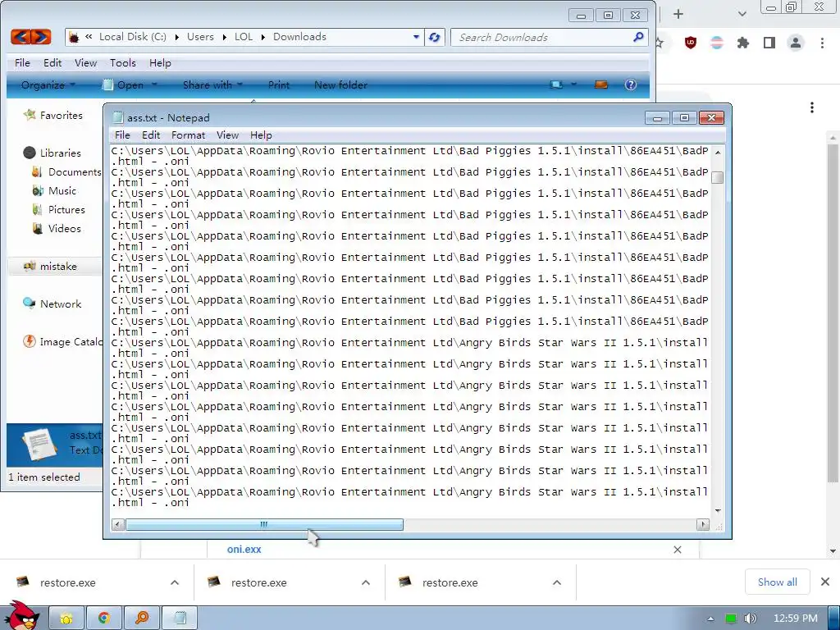Click the Angry Birds start button

pos(21,615)
